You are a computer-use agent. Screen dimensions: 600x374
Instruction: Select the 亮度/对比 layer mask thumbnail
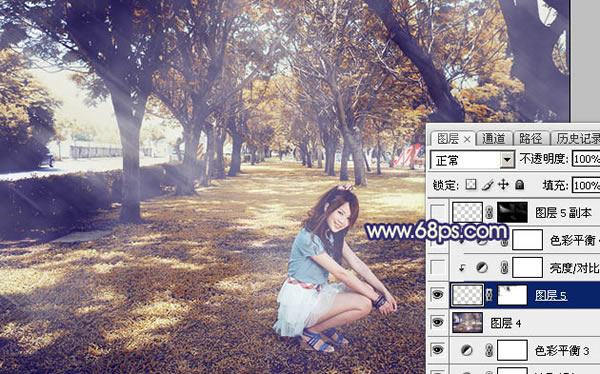[527, 267]
